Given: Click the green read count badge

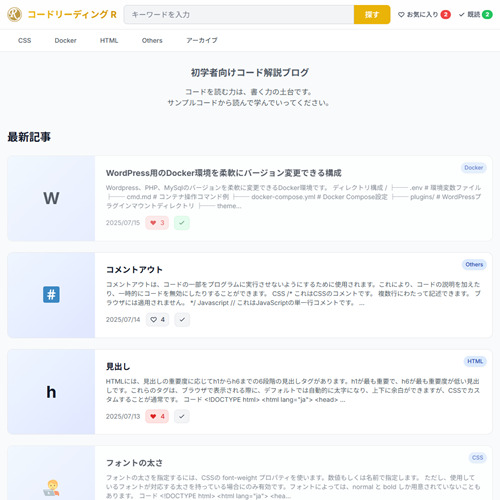Looking at the screenshot, I should [x=487, y=14].
